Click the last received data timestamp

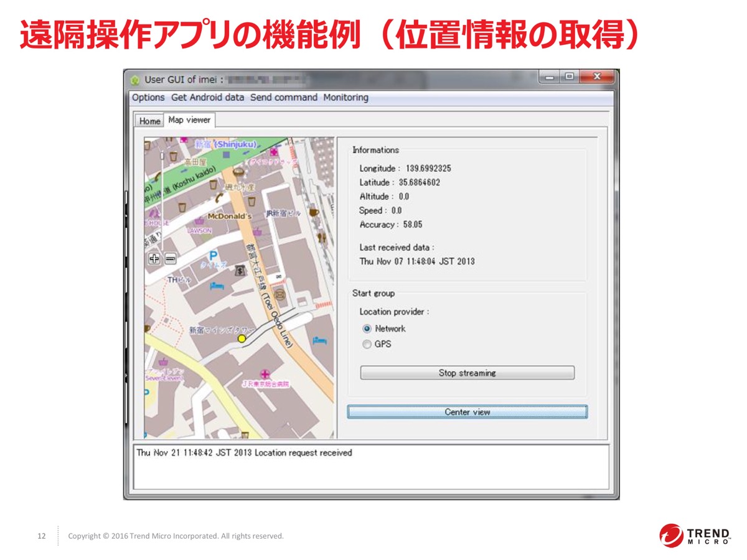(417, 261)
